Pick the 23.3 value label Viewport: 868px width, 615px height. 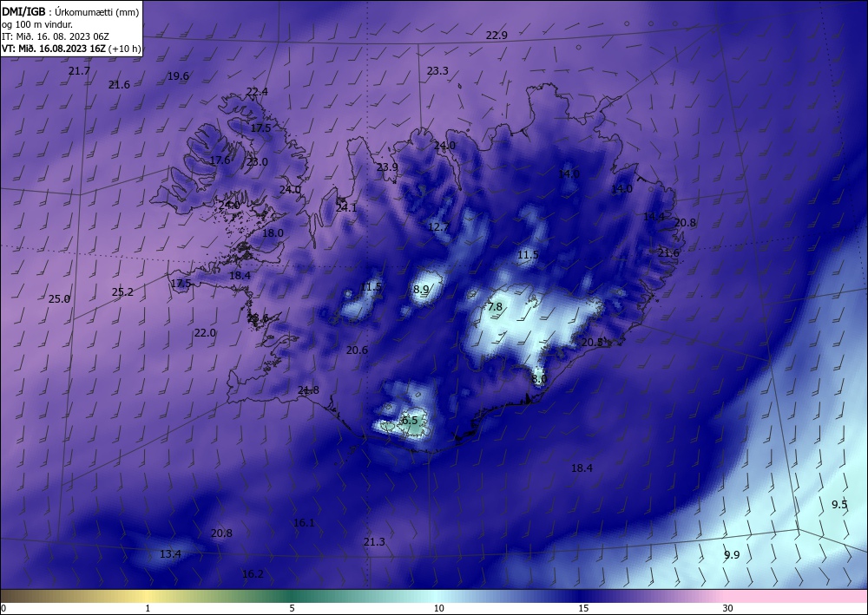[437, 71]
